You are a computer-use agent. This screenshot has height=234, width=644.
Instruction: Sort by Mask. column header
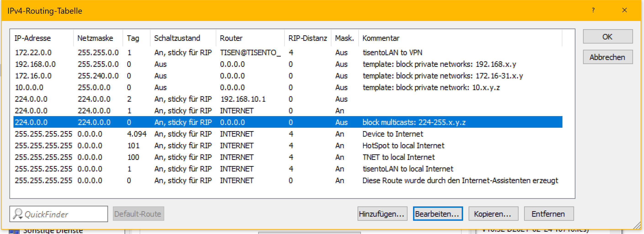344,38
